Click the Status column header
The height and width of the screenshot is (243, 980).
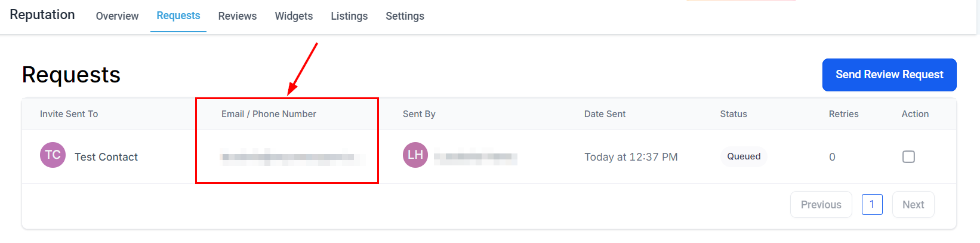(734, 114)
